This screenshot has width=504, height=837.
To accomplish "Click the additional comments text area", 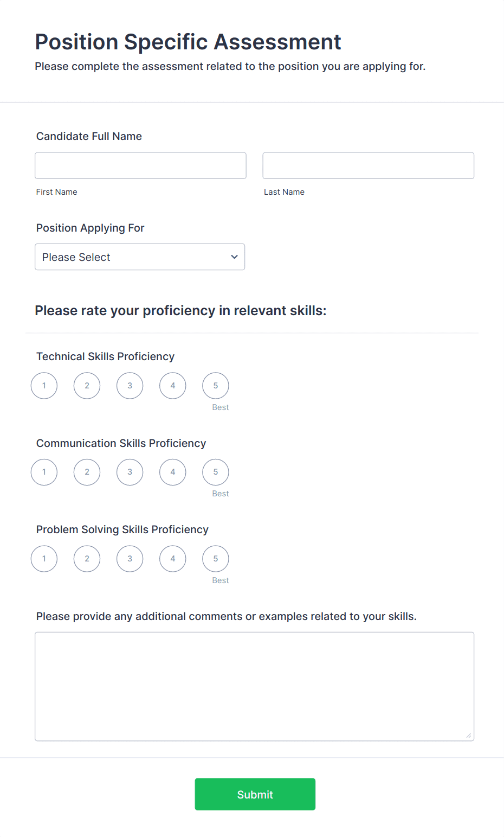I will pyautogui.click(x=254, y=686).
